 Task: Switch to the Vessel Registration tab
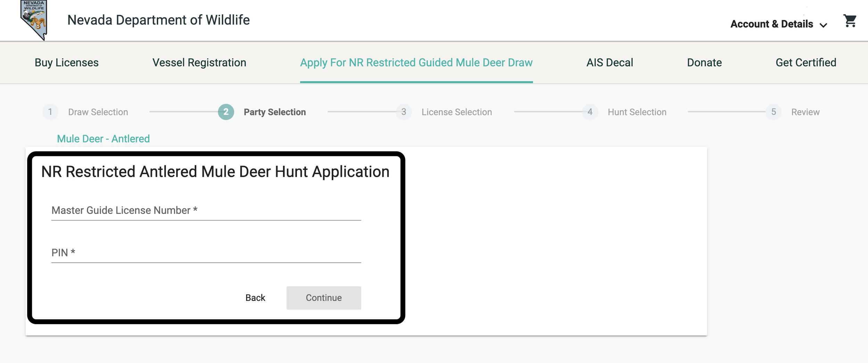coord(200,63)
